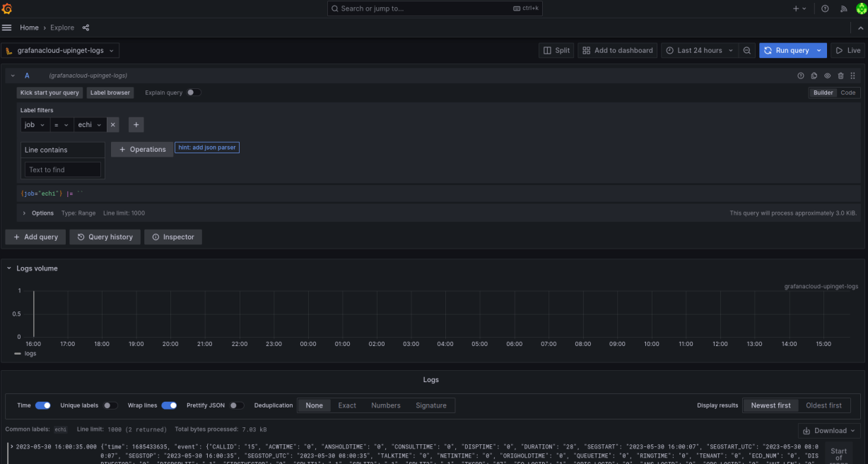Open Grafana news via the RSS icon
This screenshot has height=464, width=868.
(x=843, y=8)
